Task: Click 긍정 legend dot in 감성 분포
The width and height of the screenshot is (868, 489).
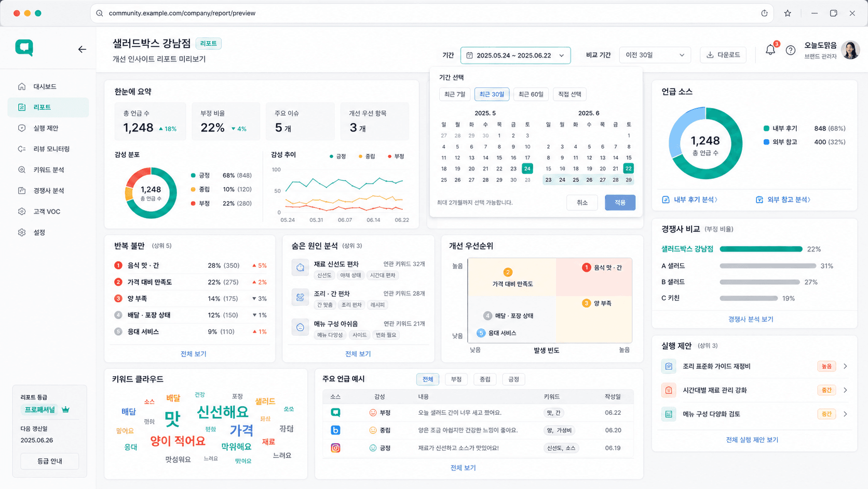Action: pos(193,176)
